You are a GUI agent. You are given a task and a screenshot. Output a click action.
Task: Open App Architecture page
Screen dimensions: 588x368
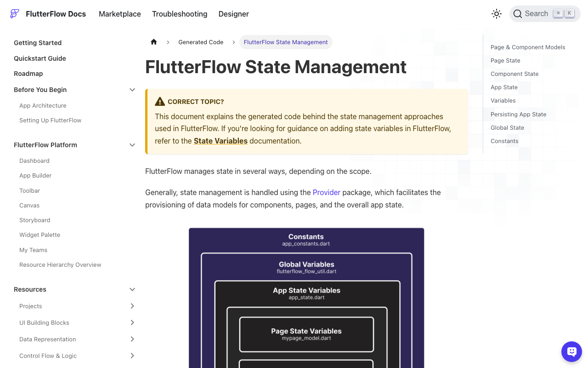tap(43, 105)
